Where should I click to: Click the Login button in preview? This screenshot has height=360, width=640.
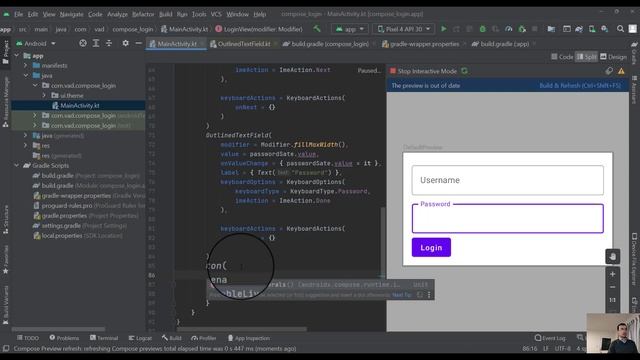coord(431,247)
